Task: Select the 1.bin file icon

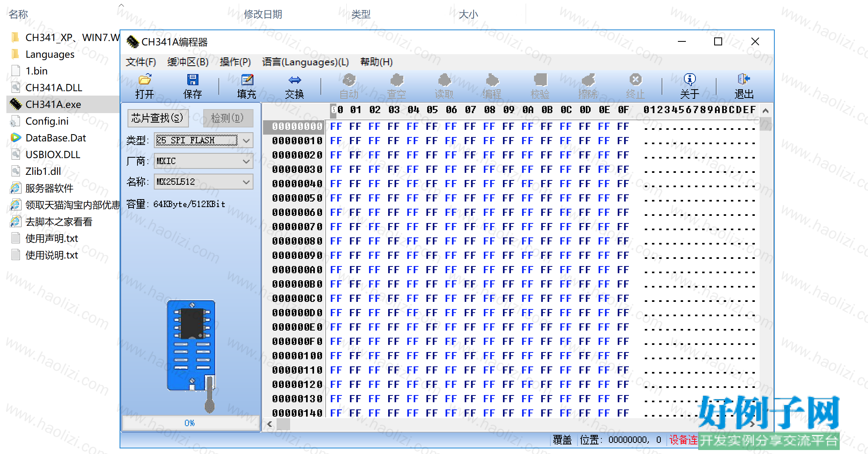Action: (x=16, y=71)
